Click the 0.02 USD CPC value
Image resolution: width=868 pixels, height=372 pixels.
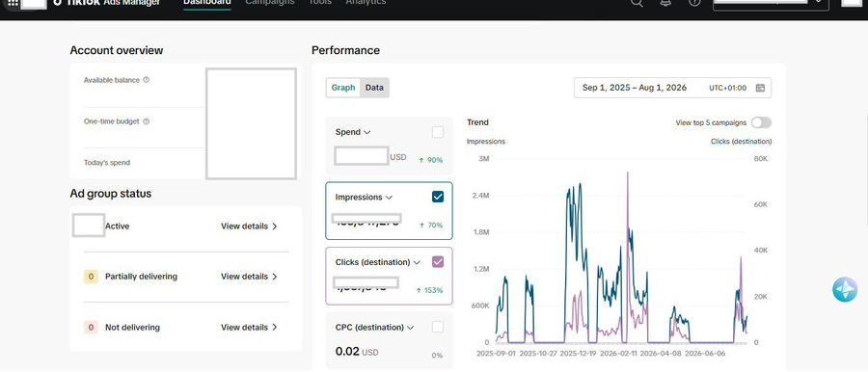coord(357,352)
